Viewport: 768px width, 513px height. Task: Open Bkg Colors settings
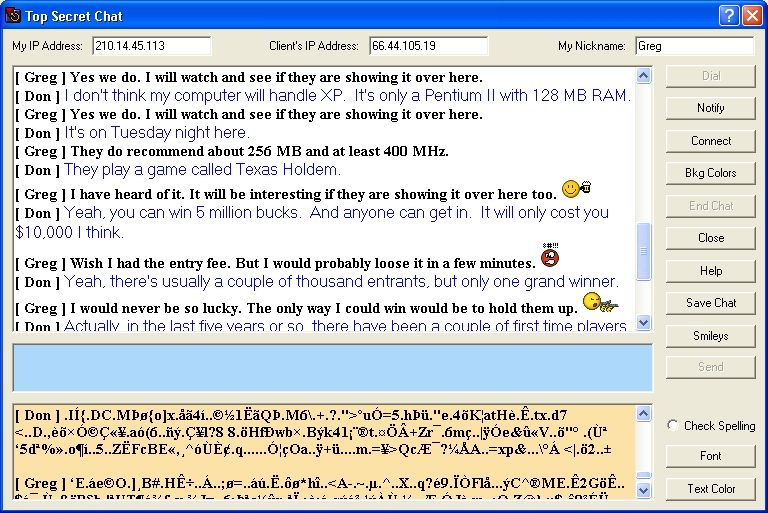point(710,173)
